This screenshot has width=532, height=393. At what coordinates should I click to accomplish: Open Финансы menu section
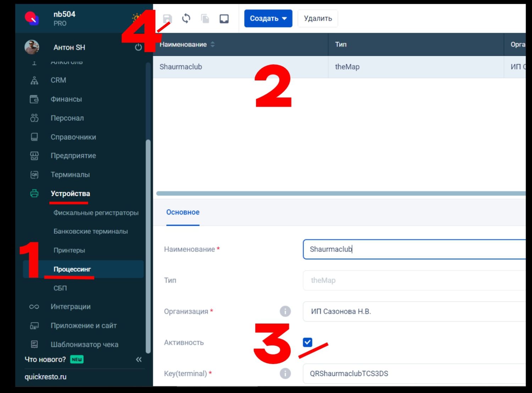(66, 99)
